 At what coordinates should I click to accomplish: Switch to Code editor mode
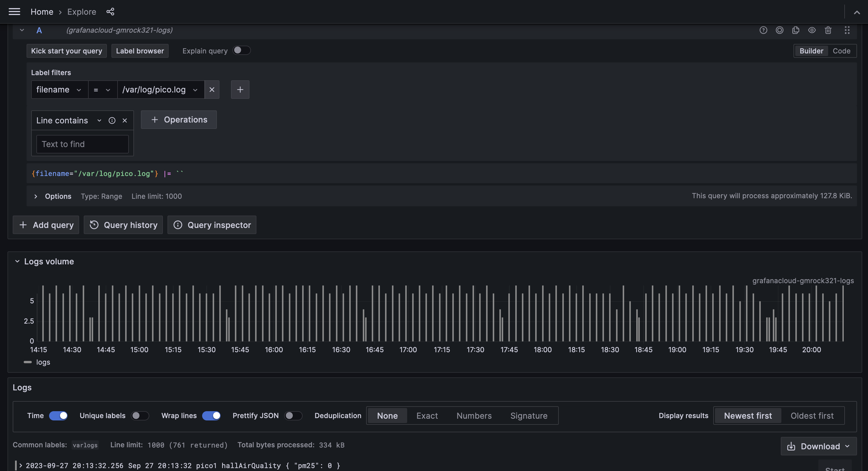tap(841, 51)
